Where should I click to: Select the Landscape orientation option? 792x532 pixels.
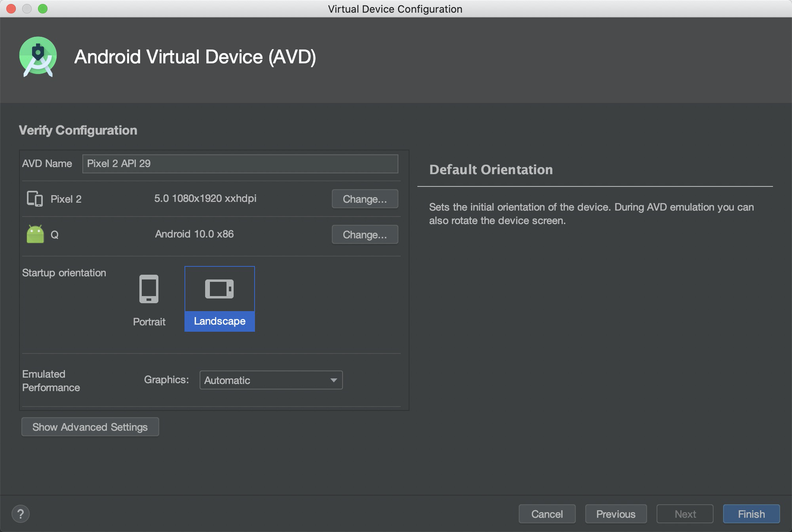click(220, 299)
